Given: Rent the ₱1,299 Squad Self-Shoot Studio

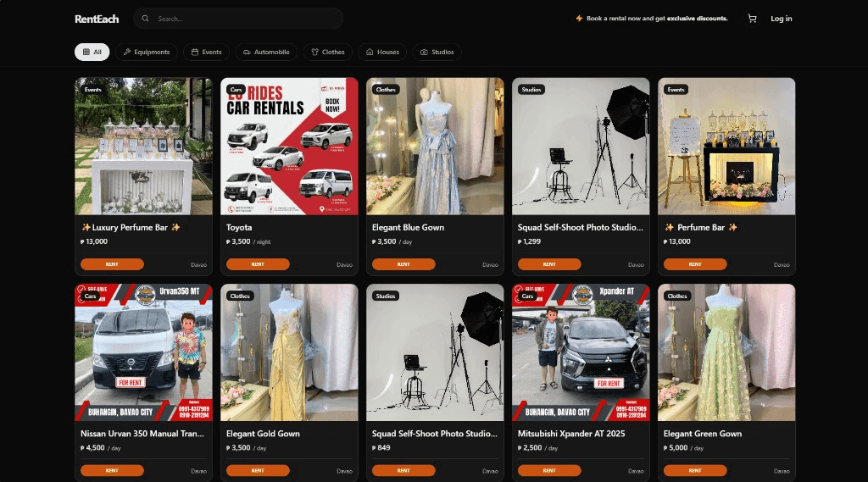Looking at the screenshot, I should (549, 264).
